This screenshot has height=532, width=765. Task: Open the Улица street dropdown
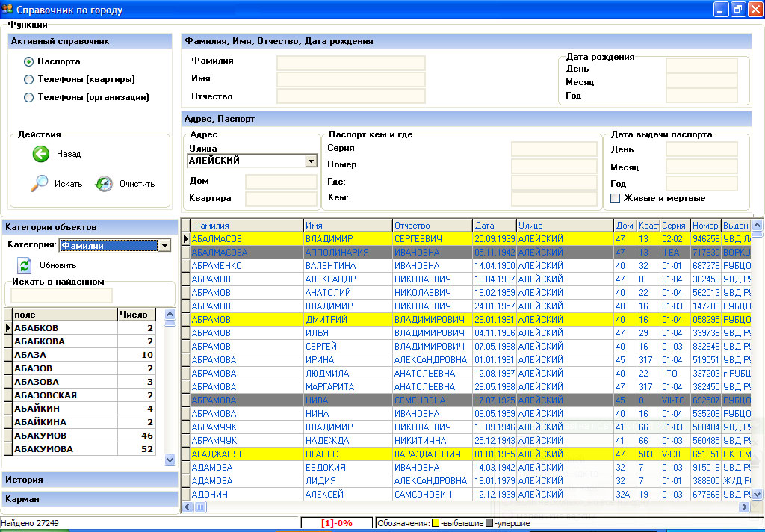pos(311,161)
